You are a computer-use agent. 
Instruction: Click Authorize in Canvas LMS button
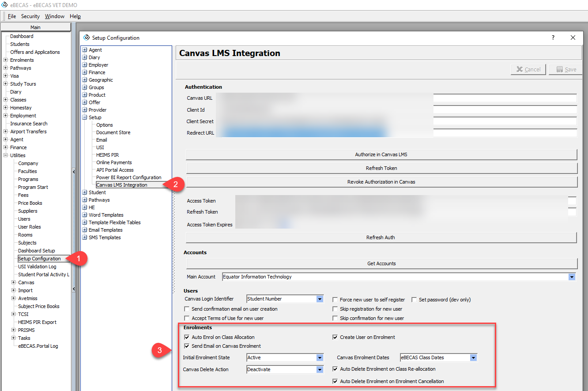coord(381,154)
